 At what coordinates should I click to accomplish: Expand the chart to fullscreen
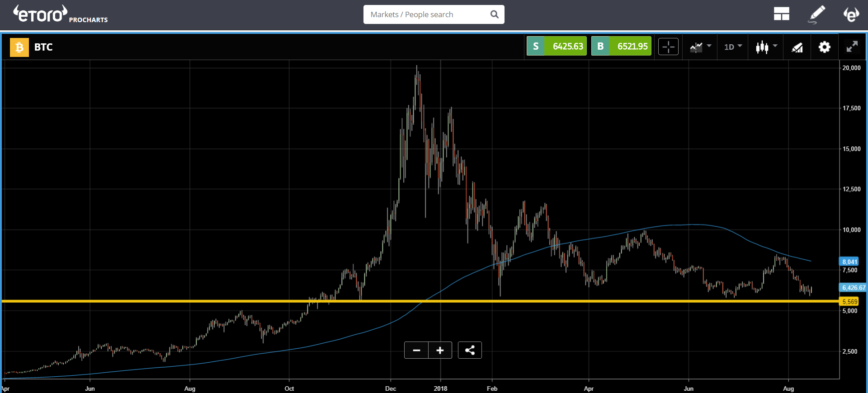tap(852, 47)
